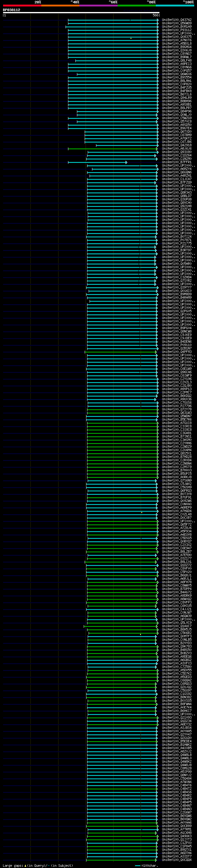Open hit UniRef100_C6E1W9

tap(177, 369)
